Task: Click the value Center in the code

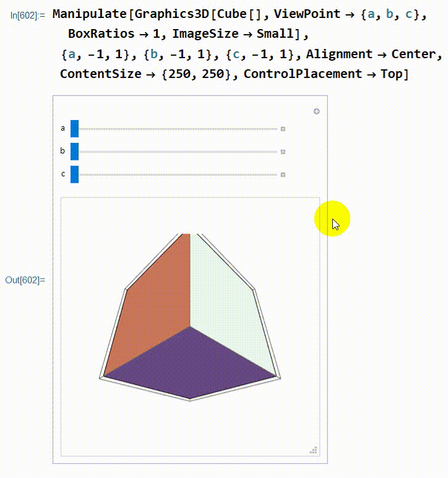Action: [413, 54]
